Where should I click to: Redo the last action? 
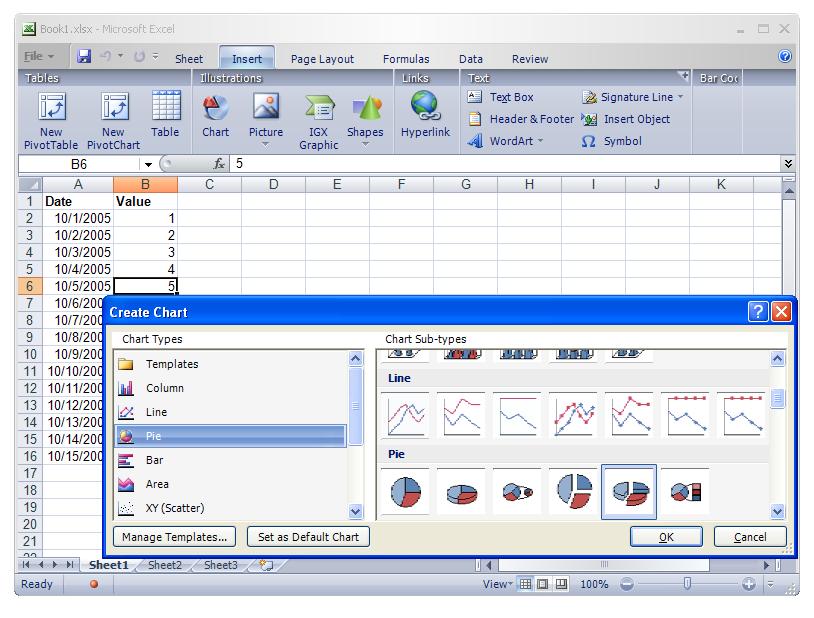(x=139, y=56)
